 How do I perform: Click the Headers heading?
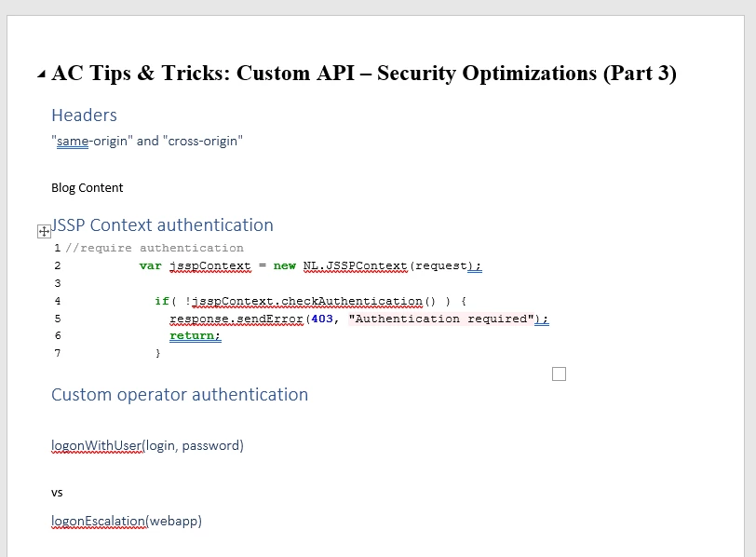(x=84, y=115)
